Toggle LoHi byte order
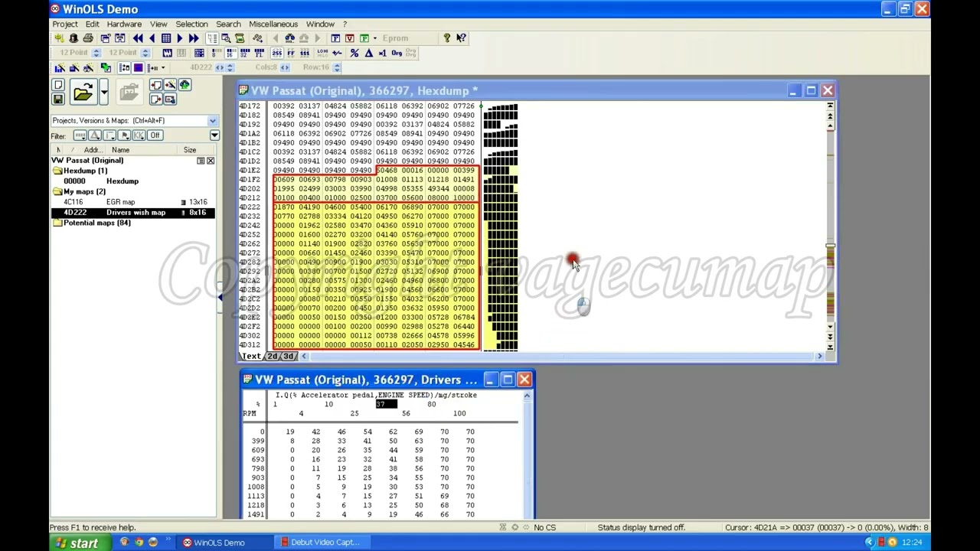The height and width of the screenshot is (551, 980). click(x=323, y=53)
